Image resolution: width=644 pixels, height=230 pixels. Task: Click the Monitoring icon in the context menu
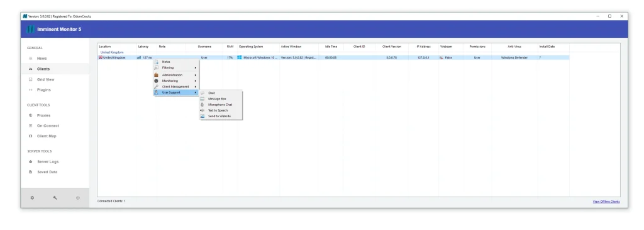pyautogui.click(x=156, y=81)
